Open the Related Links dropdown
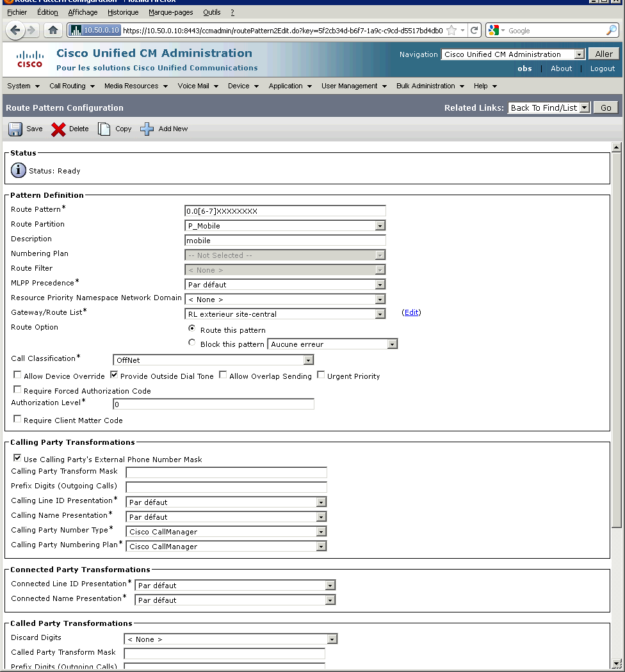 tap(549, 108)
